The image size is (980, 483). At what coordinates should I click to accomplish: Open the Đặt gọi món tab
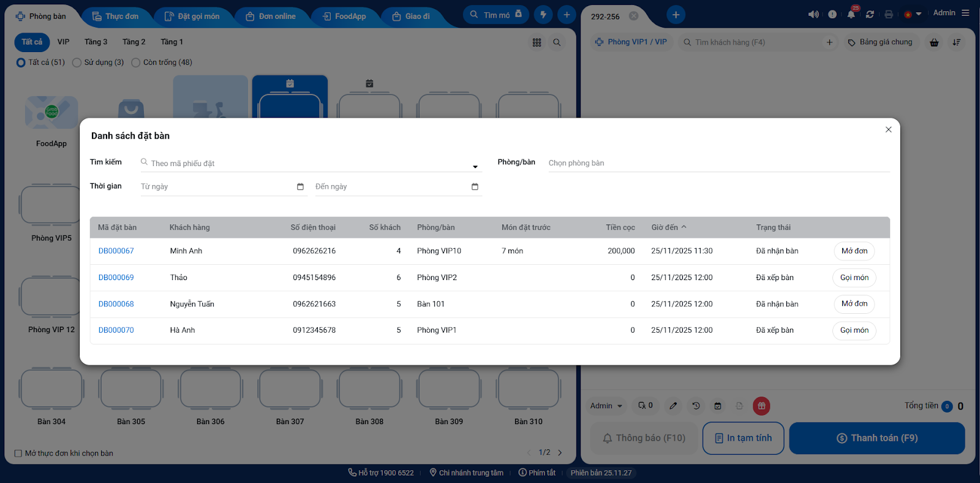click(192, 17)
